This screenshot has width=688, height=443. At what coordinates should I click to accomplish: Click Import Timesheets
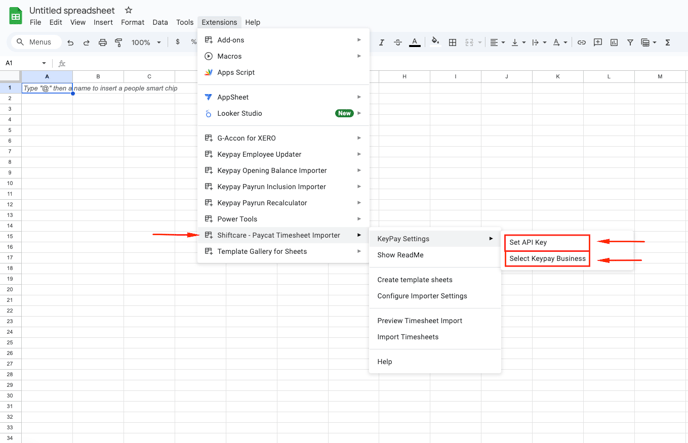(435, 337)
